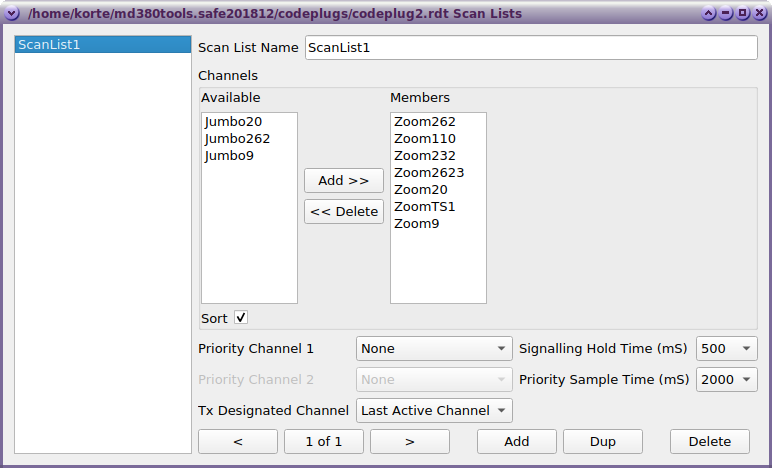Open the Tx Designated Channel dropdown
The width and height of the screenshot is (772, 468).
434,411
